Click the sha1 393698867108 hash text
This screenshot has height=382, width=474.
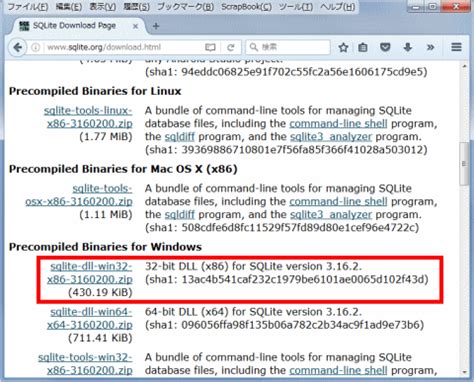(286, 150)
